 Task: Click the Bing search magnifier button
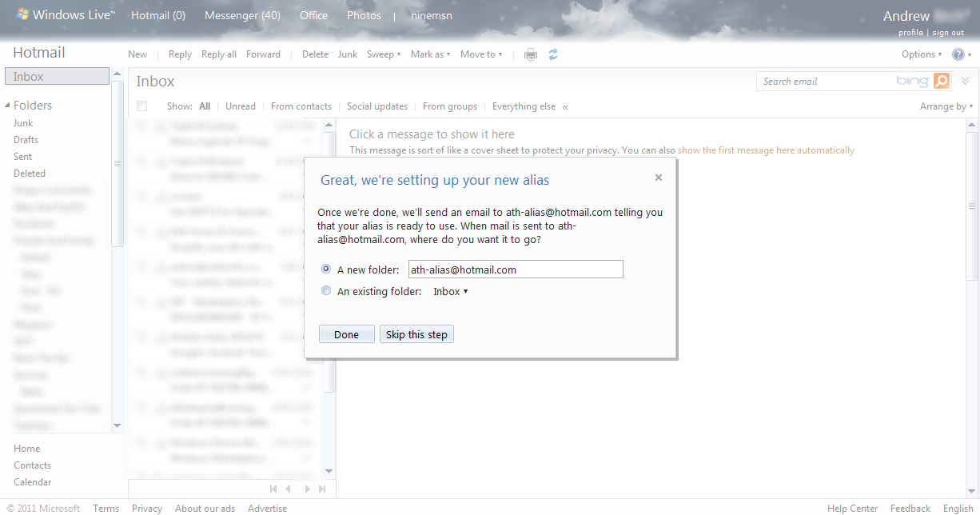[941, 81]
